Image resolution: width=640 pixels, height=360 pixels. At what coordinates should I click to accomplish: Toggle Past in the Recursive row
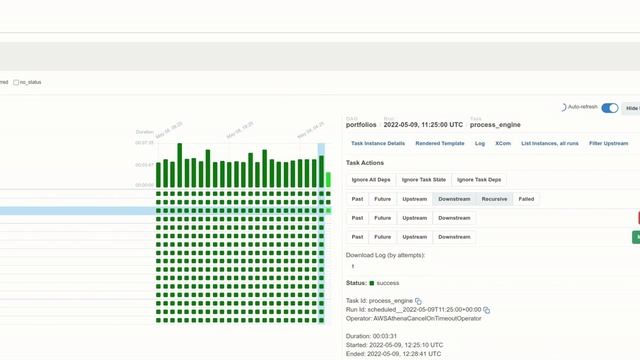point(357,199)
